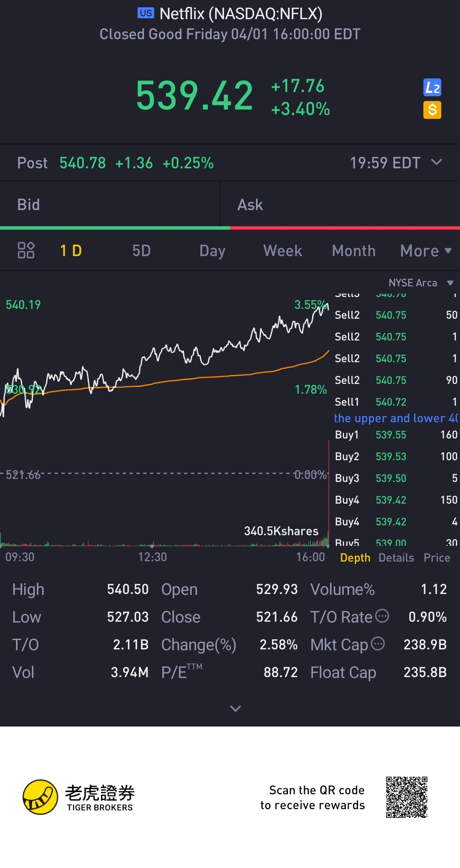Switch to the Month chart tab
Viewport: 460px width, 868px height.
click(x=354, y=251)
